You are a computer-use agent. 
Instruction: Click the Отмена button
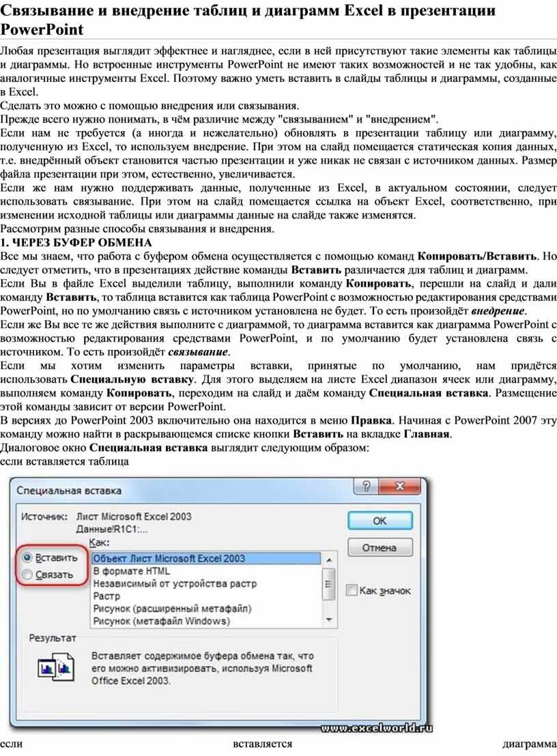380,548
